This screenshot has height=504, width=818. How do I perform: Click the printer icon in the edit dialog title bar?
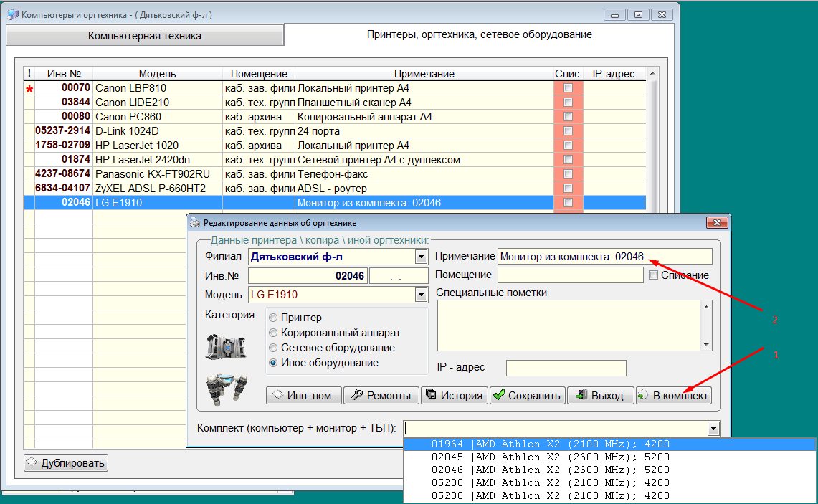coord(195,223)
